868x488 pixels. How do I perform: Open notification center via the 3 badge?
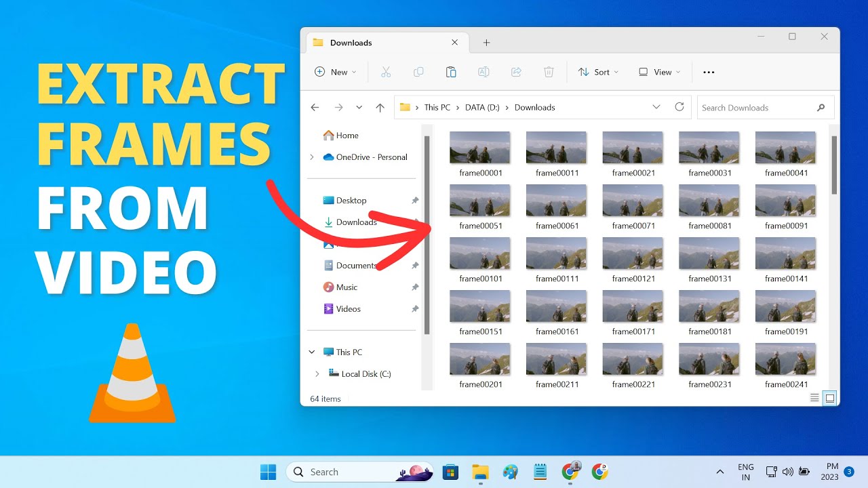click(x=849, y=472)
